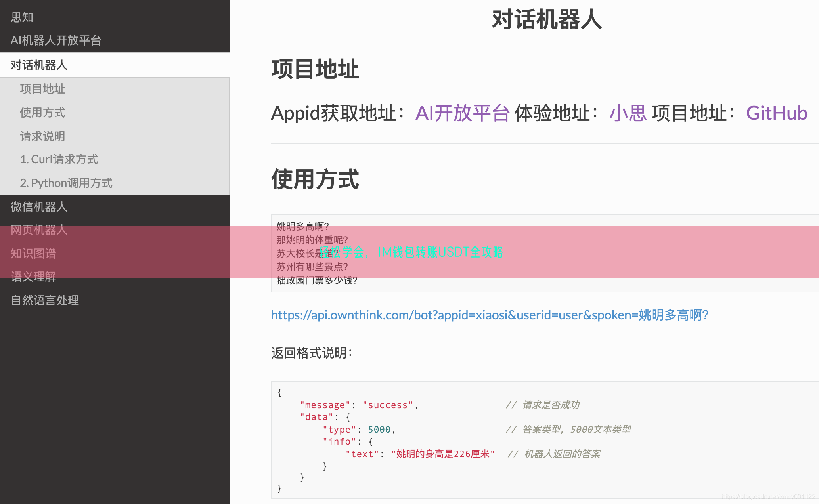Open 微信机器人 in the sidebar
The image size is (819, 504).
tap(39, 207)
